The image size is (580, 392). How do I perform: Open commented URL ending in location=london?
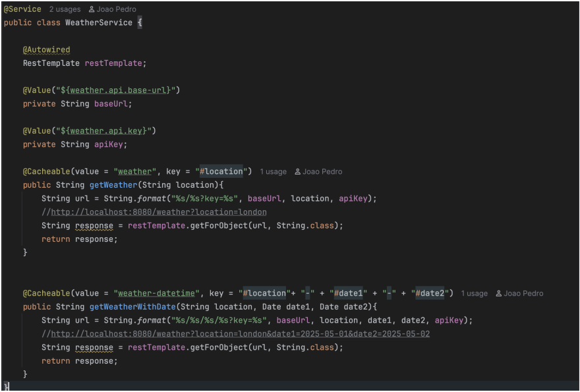pos(159,212)
